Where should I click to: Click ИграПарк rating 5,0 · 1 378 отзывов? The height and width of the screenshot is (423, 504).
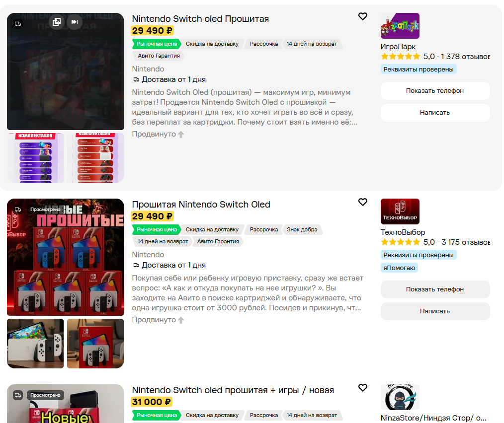435,57
